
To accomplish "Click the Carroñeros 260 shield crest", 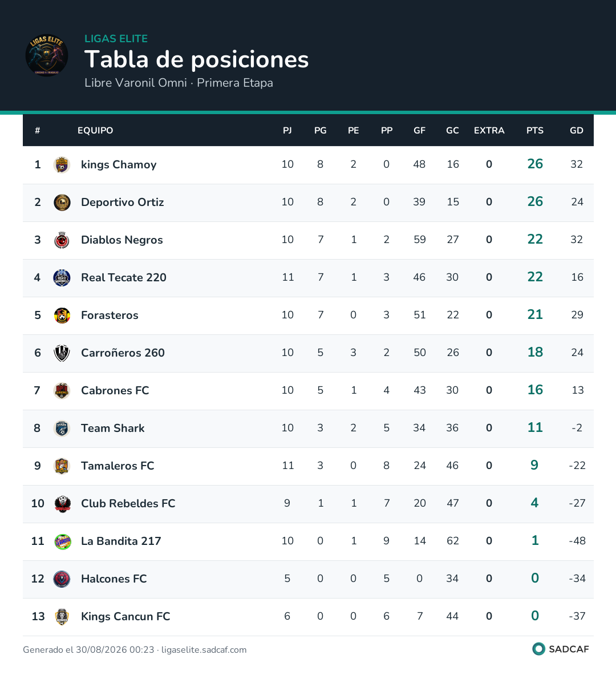I will pyautogui.click(x=62, y=353).
